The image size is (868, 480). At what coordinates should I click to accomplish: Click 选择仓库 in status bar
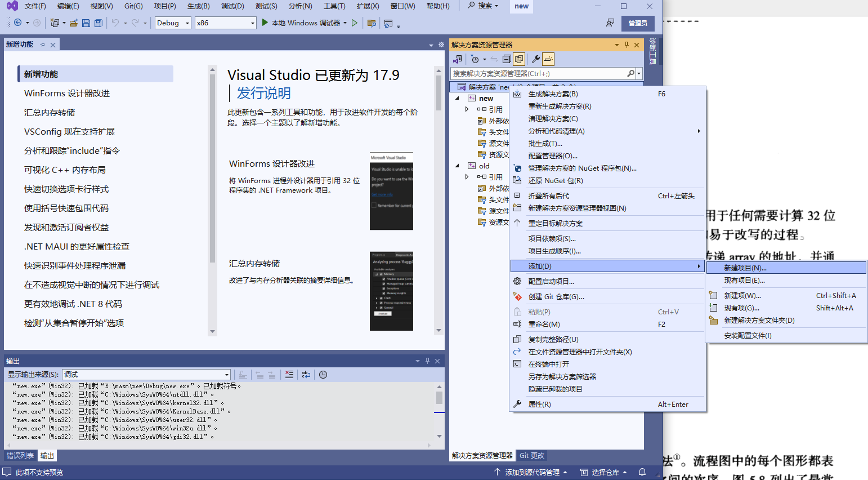tap(604, 472)
